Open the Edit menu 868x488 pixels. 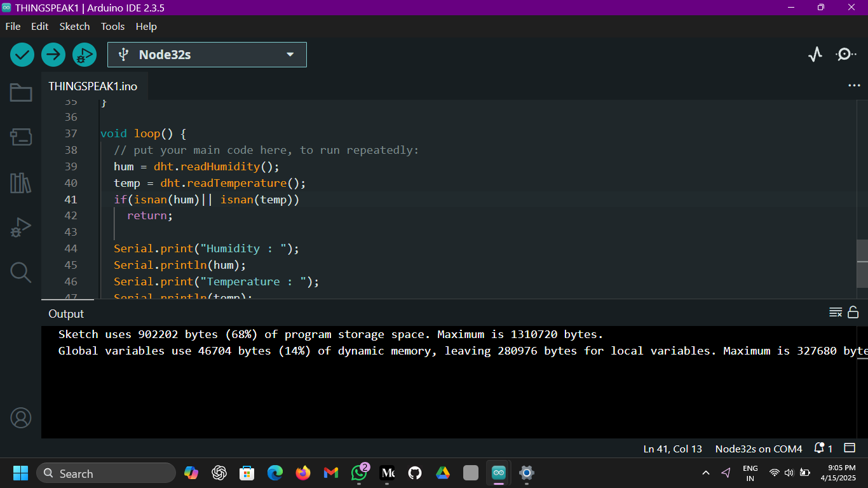pos(40,27)
